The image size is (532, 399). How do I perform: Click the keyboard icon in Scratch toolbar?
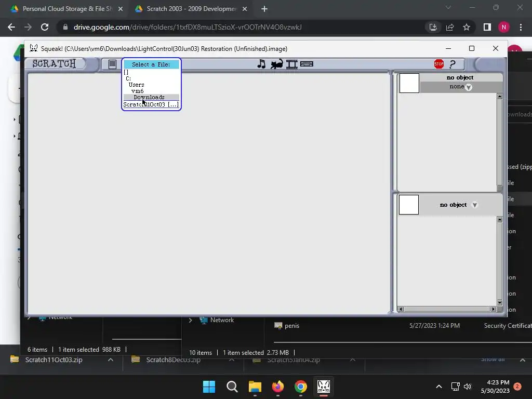pos(307,64)
